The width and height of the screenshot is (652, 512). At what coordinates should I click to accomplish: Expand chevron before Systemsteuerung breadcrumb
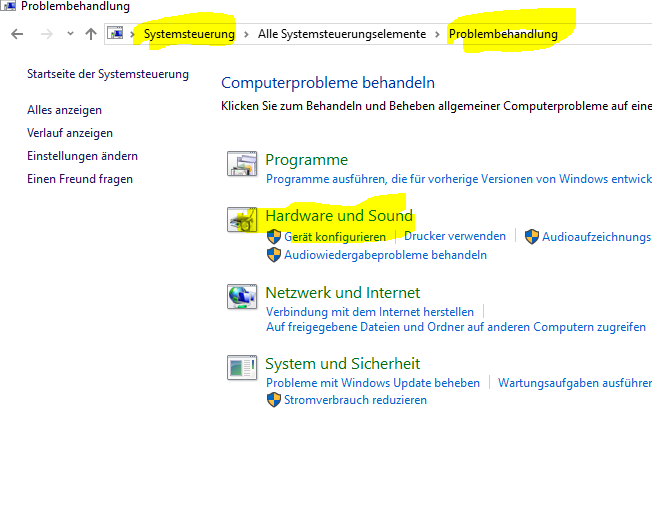pyautogui.click(x=133, y=34)
